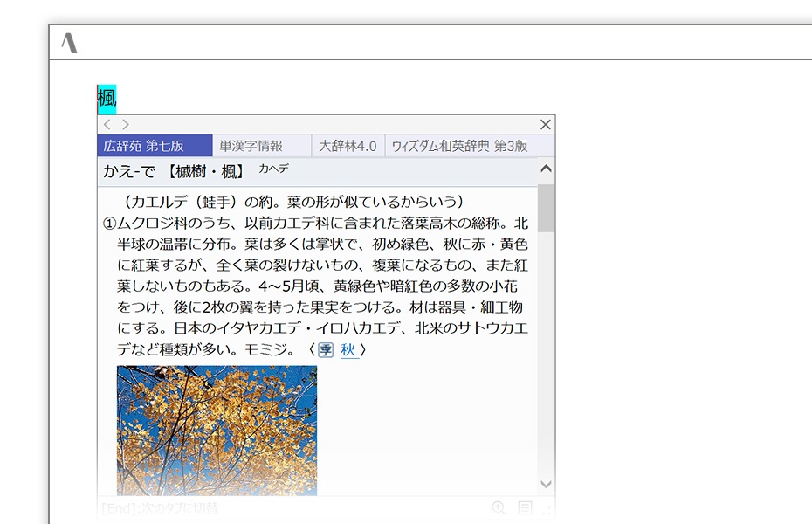Close the dictionary popup
This screenshot has height=524, width=812.
pos(546,124)
